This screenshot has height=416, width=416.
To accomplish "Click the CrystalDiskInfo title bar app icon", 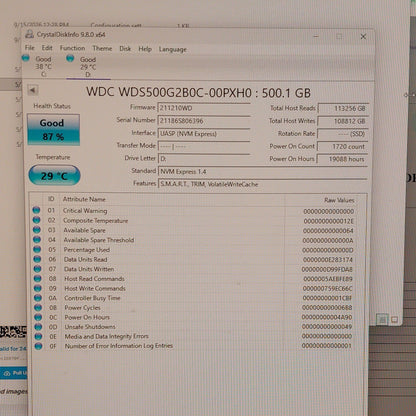I will pyautogui.click(x=30, y=34).
